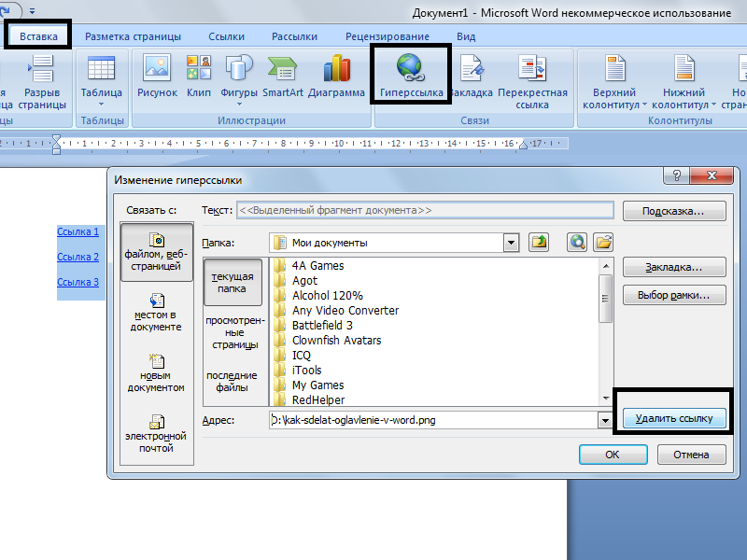This screenshot has width=747, height=560.
Task: Click the Удалить ссылку button
Action: [x=674, y=418]
